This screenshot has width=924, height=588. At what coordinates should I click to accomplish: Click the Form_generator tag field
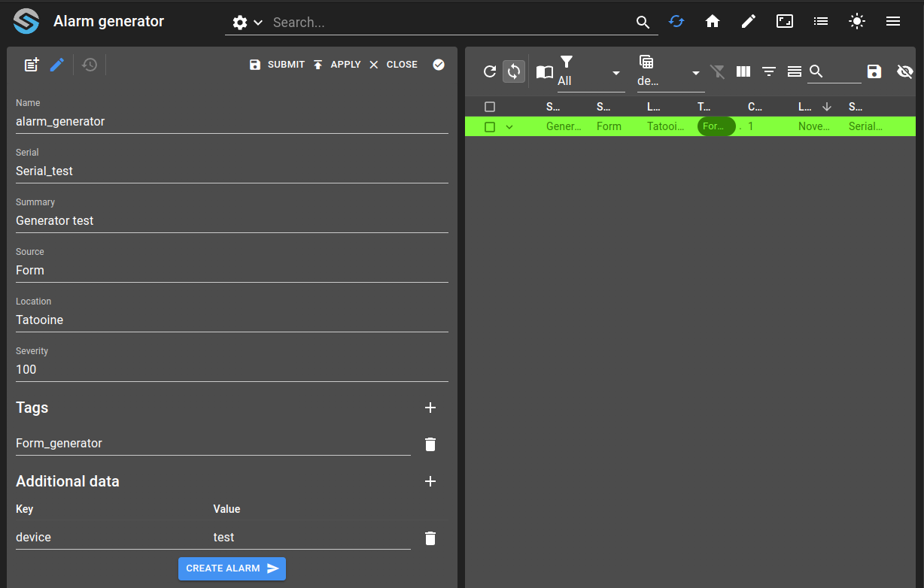click(213, 444)
